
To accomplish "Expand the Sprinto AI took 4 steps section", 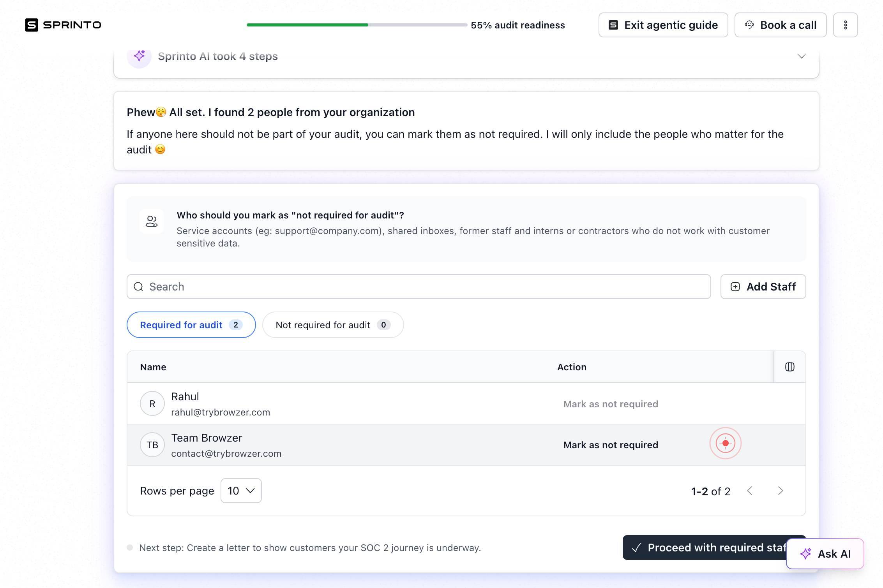I will pos(801,56).
